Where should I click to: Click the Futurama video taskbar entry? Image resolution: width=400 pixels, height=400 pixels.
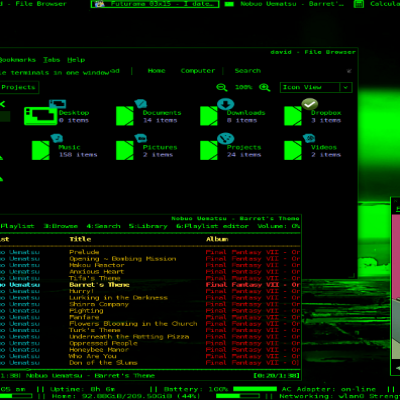coord(155,4)
